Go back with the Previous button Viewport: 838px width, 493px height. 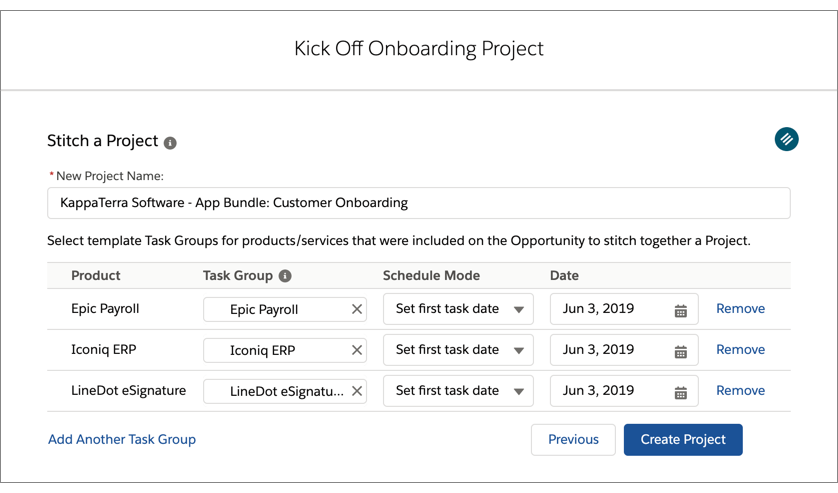[573, 440]
